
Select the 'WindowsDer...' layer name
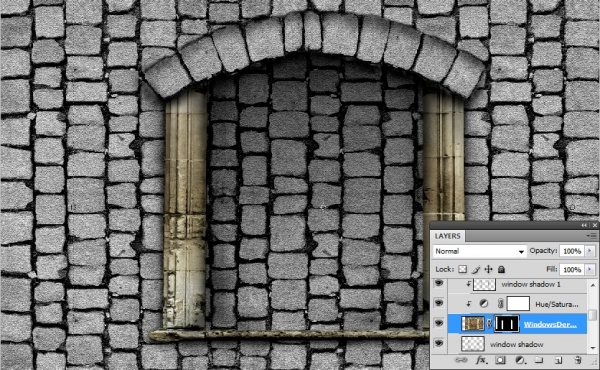click(550, 324)
